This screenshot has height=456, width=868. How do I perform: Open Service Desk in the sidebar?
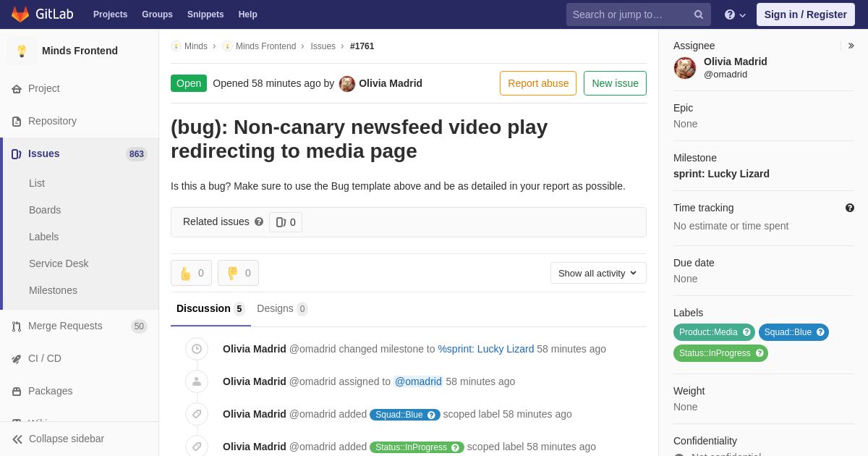click(x=59, y=263)
